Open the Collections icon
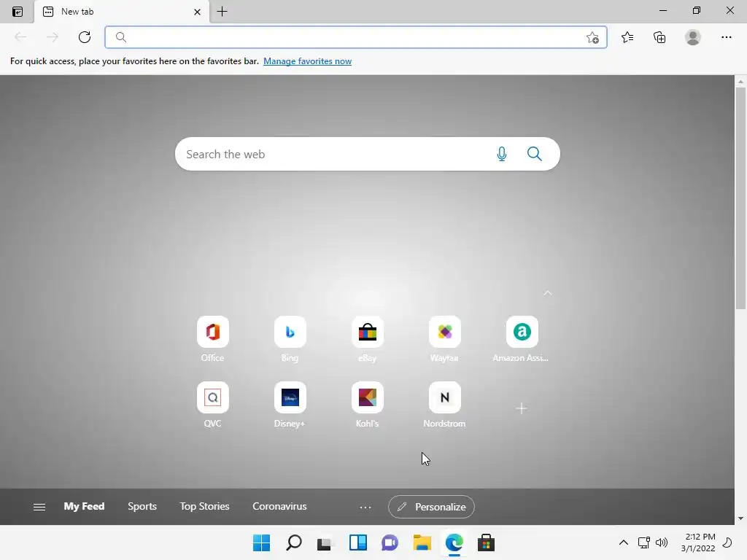 [659, 37]
